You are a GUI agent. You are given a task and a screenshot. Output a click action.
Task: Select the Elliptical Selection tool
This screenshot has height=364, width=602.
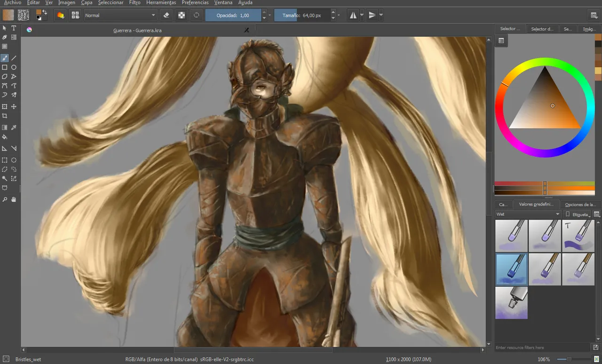14,160
